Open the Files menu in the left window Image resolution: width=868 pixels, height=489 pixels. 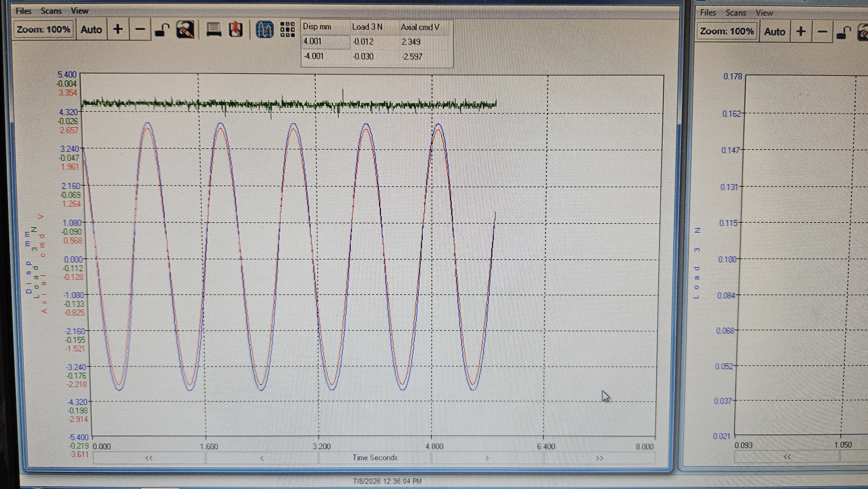(23, 11)
